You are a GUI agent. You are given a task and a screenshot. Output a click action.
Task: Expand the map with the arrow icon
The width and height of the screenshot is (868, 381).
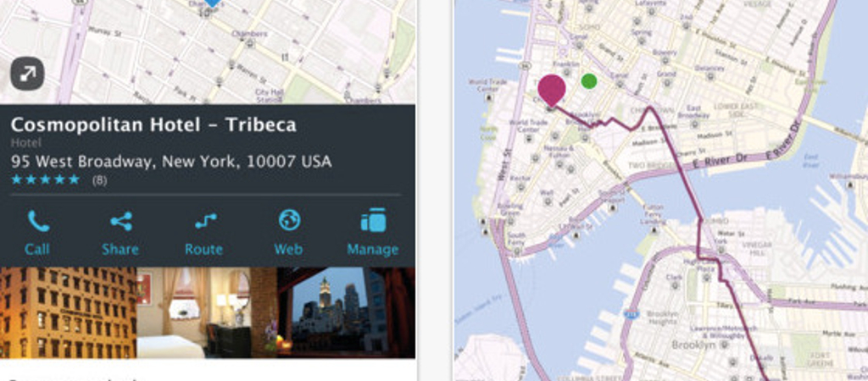pyautogui.click(x=27, y=74)
